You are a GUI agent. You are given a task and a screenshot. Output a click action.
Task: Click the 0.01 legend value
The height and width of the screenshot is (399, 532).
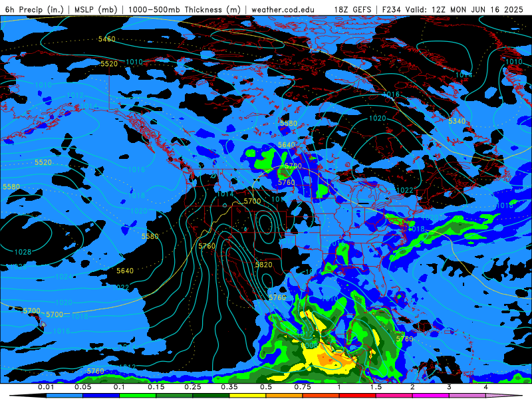coord(46,387)
